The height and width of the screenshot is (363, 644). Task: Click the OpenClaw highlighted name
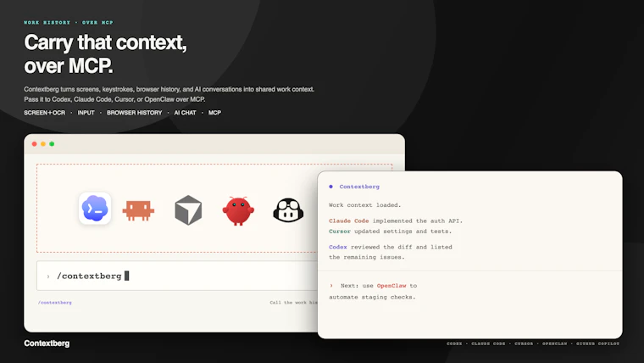(391, 286)
